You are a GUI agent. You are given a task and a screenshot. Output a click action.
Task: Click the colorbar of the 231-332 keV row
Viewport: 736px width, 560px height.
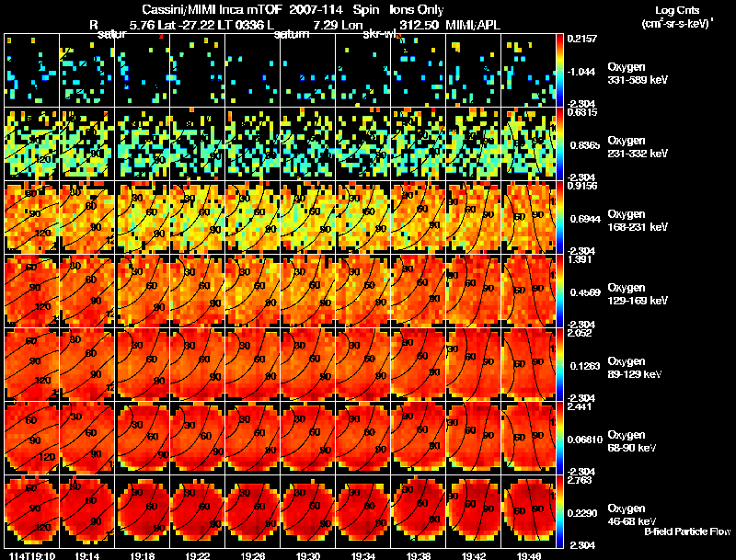click(x=559, y=144)
